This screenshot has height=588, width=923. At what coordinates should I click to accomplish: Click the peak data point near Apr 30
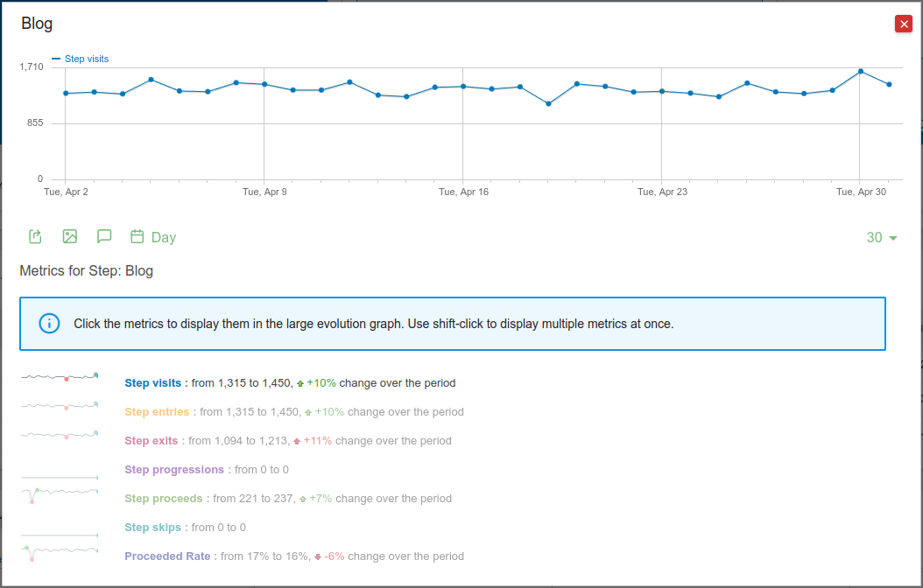(x=861, y=71)
